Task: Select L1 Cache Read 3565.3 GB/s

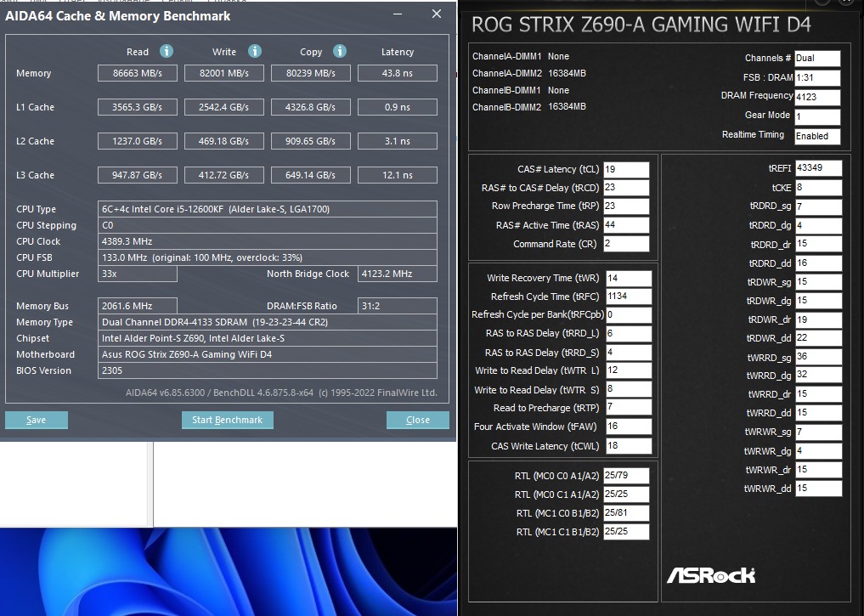Action: click(x=138, y=107)
